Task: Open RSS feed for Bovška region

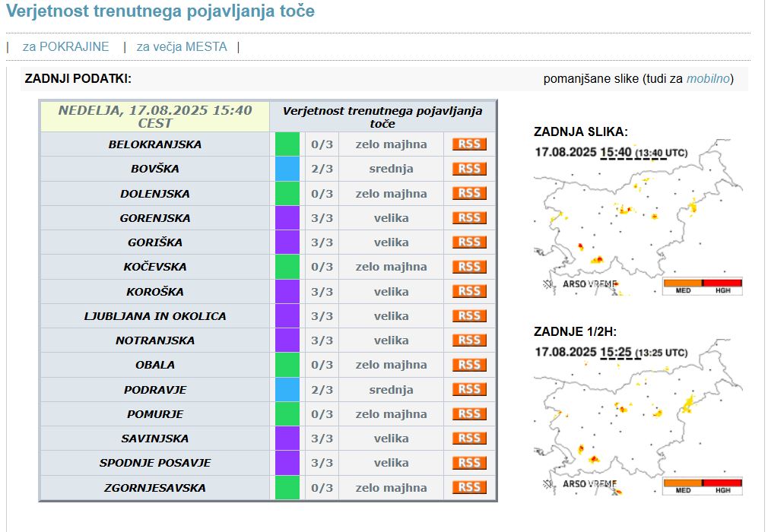Action: pos(469,169)
